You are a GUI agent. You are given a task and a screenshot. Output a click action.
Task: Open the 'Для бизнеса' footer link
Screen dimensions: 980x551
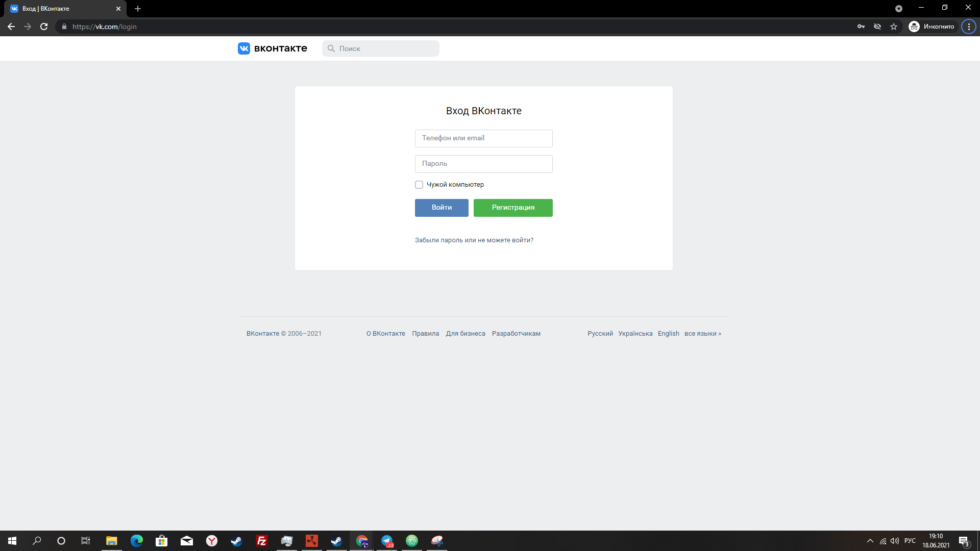pyautogui.click(x=465, y=334)
